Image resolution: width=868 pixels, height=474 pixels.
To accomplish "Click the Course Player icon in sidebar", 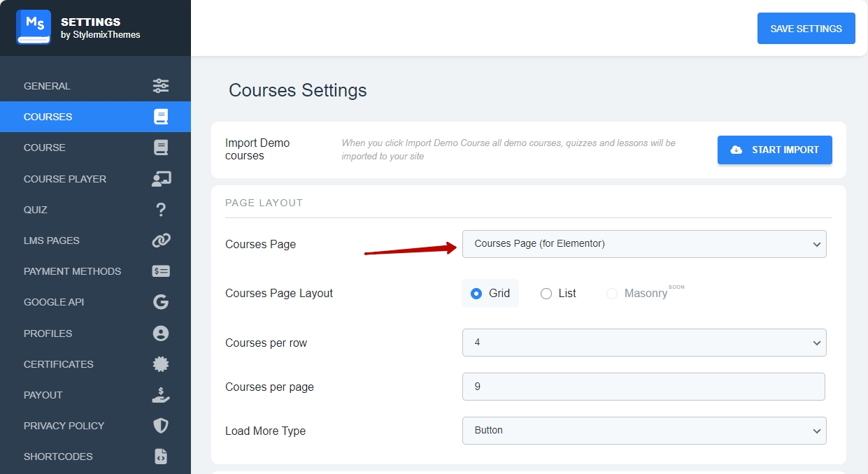I will (x=161, y=179).
